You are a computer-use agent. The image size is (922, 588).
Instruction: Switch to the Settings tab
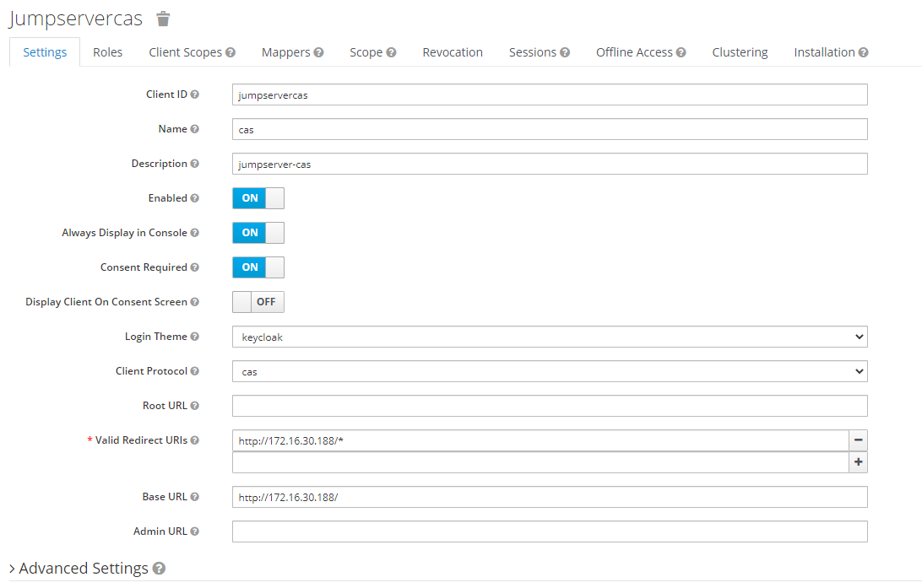[x=45, y=52]
